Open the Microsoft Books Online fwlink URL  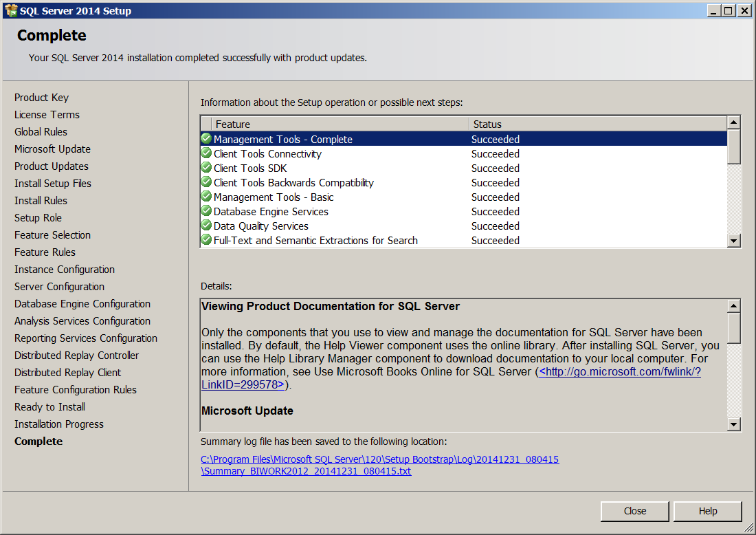[619, 372]
